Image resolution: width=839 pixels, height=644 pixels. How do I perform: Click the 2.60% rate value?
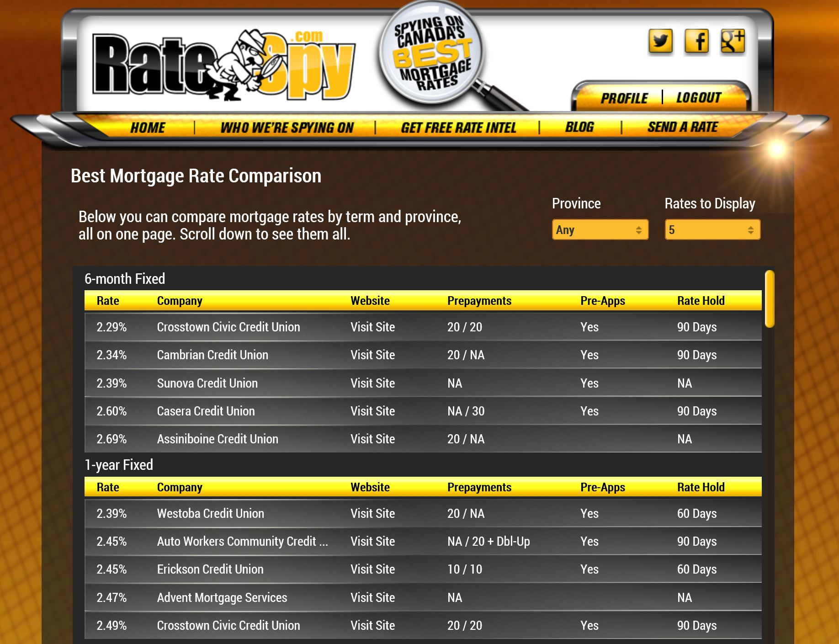[112, 411]
